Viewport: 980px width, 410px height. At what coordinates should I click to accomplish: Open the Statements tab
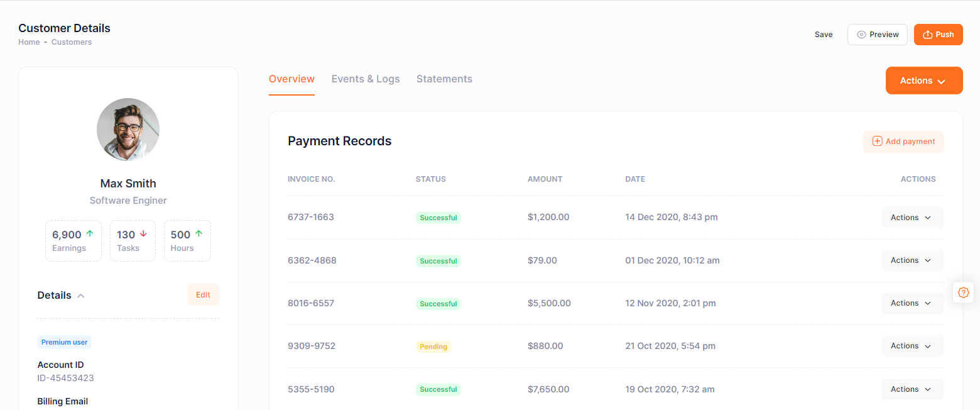click(444, 79)
